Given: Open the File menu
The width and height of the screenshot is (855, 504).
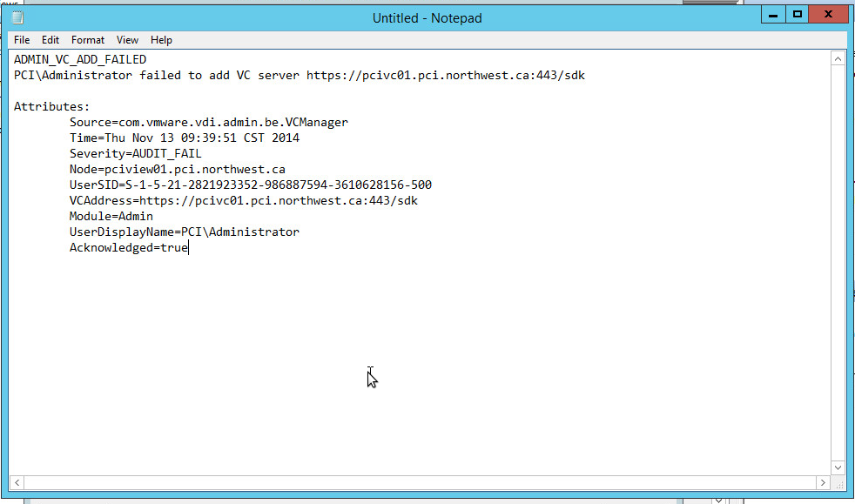Looking at the screenshot, I should [x=22, y=40].
